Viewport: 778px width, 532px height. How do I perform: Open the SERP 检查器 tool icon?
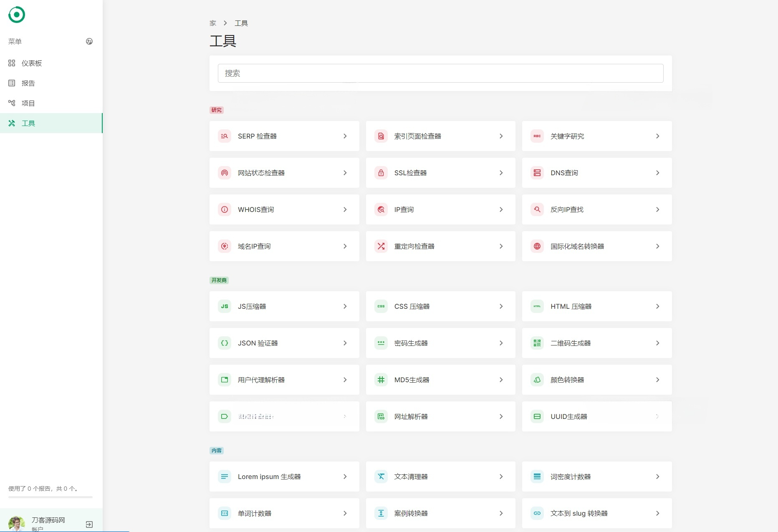[x=224, y=136]
